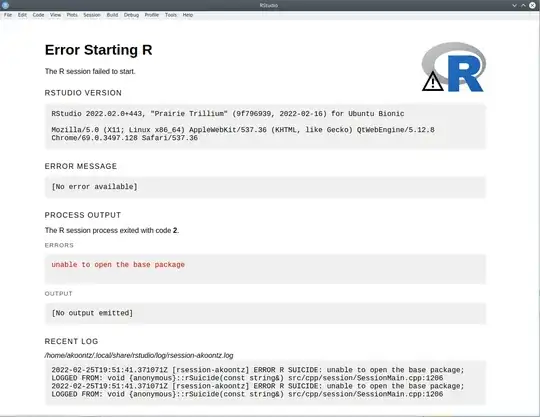Screen dimensions: 540x417
Task: Open the Debug menu
Action: tap(131, 15)
